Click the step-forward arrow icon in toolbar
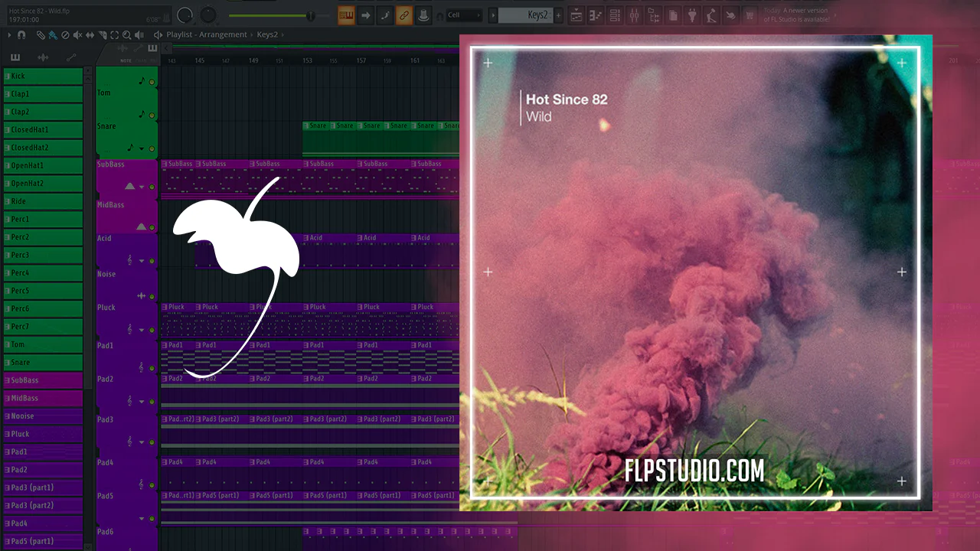Image resolution: width=980 pixels, height=551 pixels. point(366,15)
